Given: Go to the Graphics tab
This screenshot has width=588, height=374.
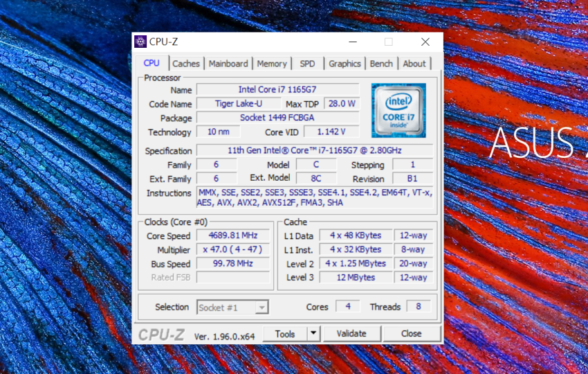Looking at the screenshot, I should pos(344,64).
